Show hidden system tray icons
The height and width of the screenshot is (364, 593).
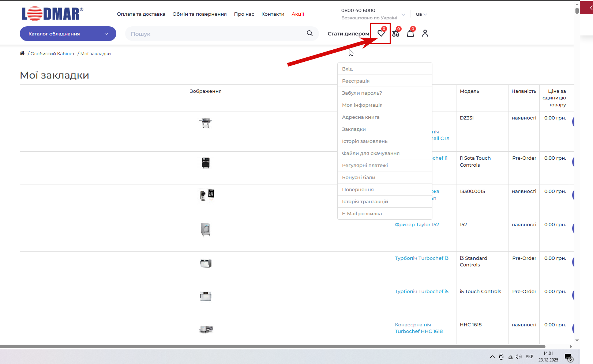tap(492, 357)
